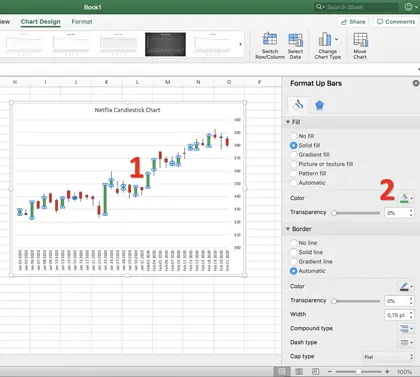The width and height of the screenshot is (420, 377).
Task: Switch to the Format ribbon tab
Action: pos(82,22)
